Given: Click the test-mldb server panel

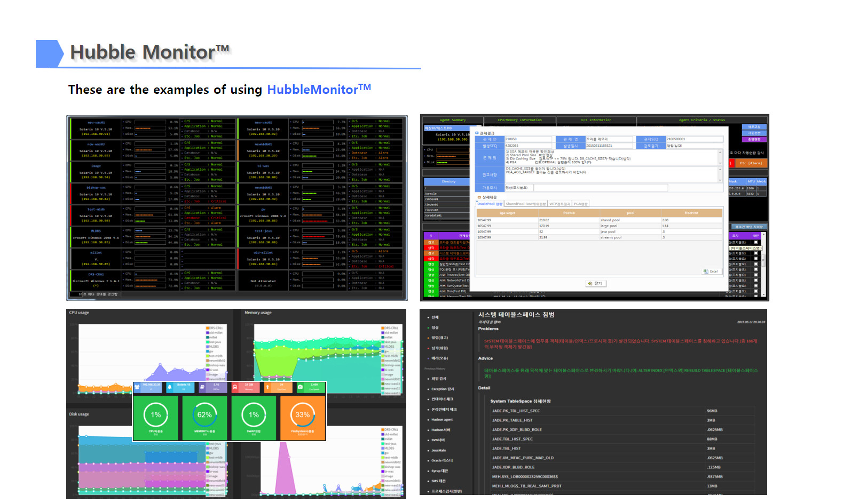Looking at the screenshot, I should click(153, 215).
